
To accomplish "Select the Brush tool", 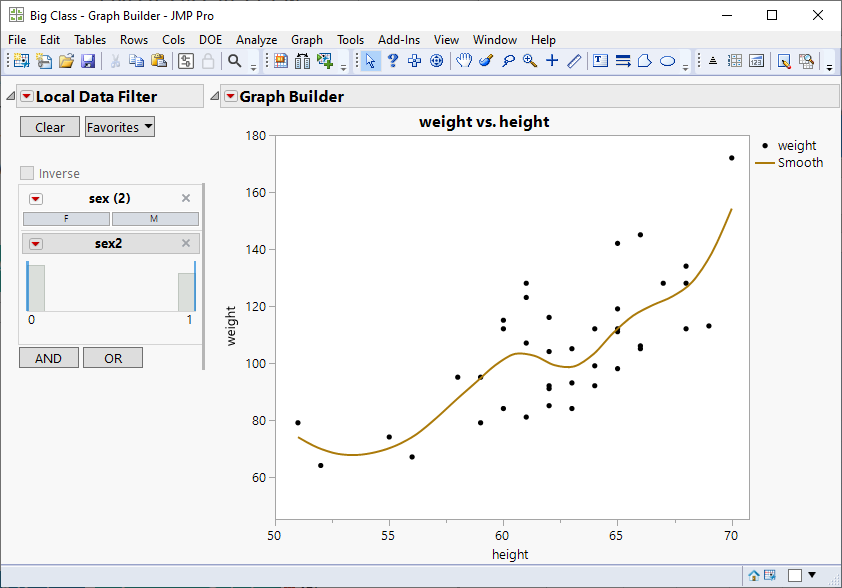I will (486, 61).
